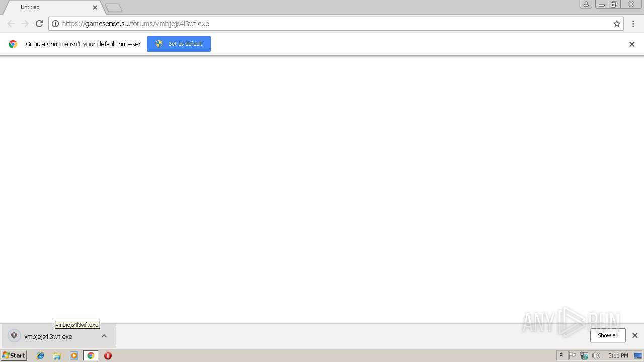Viewport: 644px width, 362px height.
Task: Click the network tray icon
Action: [x=584, y=355]
